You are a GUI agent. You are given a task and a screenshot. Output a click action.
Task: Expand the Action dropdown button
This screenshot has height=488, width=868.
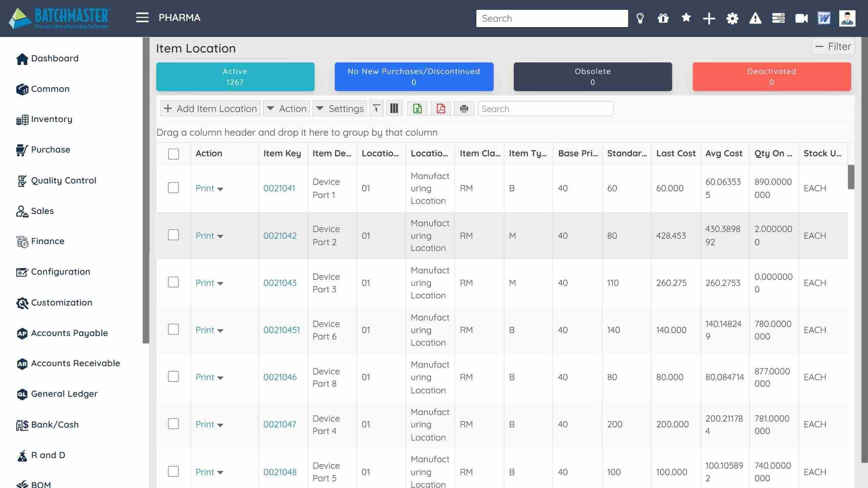[x=287, y=109]
